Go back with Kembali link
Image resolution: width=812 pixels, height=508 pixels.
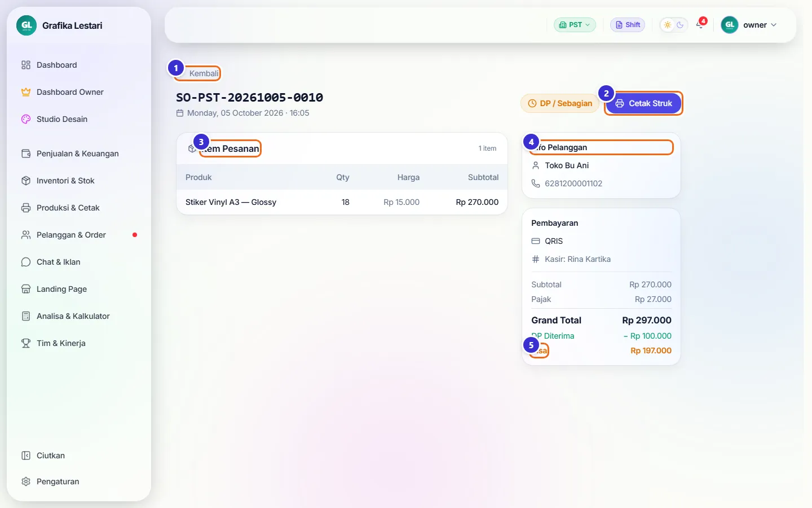click(x=198, y=73)
